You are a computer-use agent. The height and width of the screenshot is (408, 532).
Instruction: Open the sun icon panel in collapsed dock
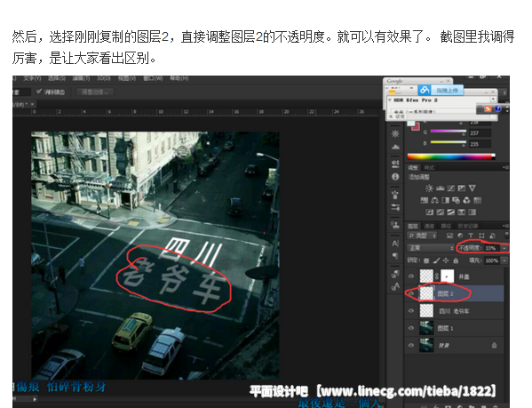pos(395,133)
